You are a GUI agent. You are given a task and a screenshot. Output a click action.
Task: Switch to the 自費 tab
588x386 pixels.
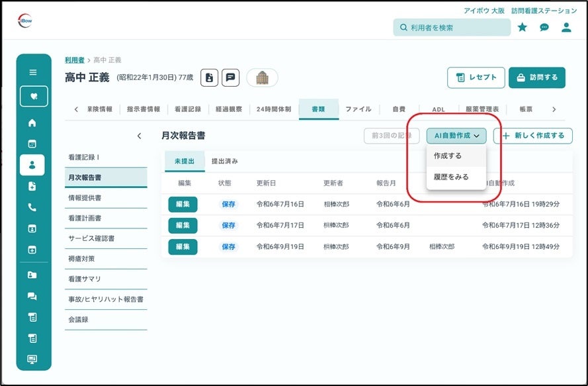point(399,109)
